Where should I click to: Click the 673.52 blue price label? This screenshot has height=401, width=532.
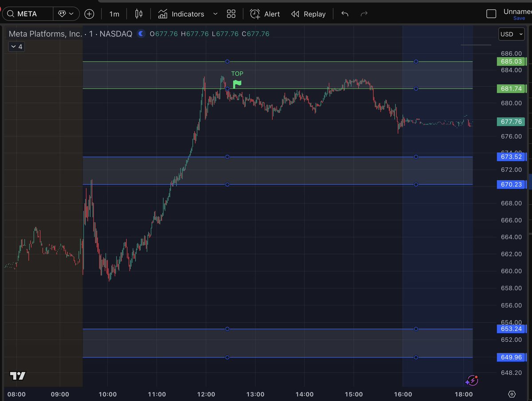pyautogui.click(x=511, y=156)
